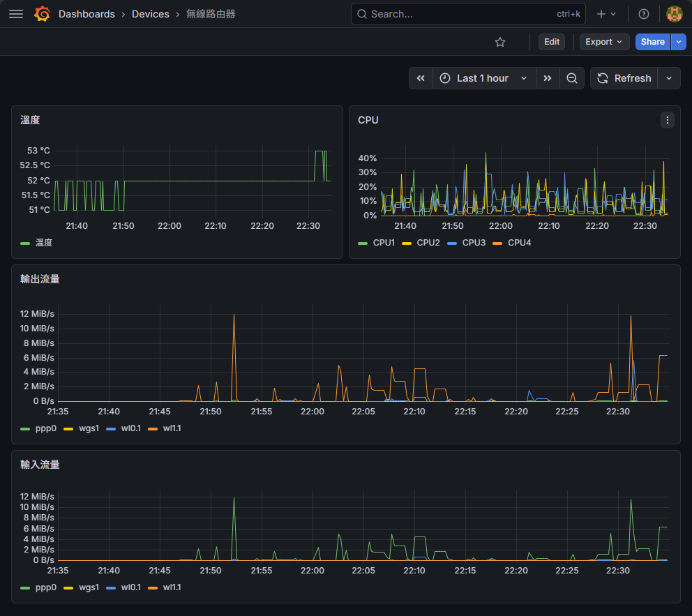Shift time range backward

click(421, 78)
